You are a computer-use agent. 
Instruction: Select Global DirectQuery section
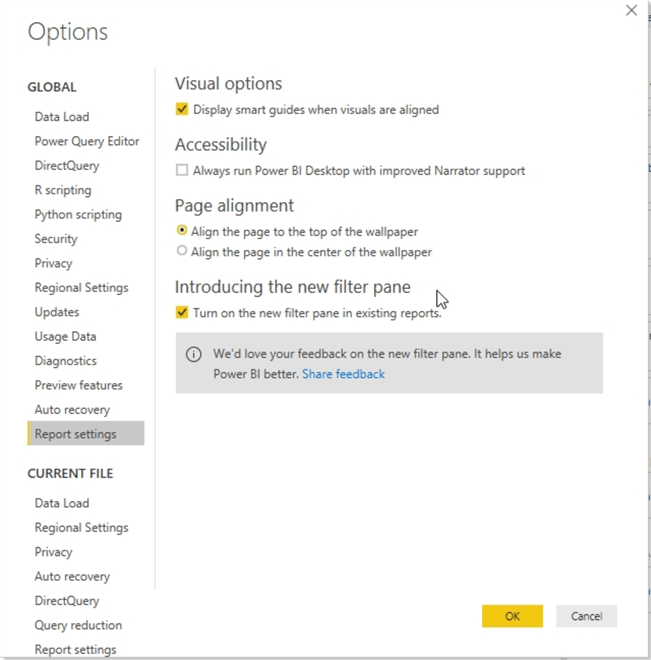(x=67, y=165)
